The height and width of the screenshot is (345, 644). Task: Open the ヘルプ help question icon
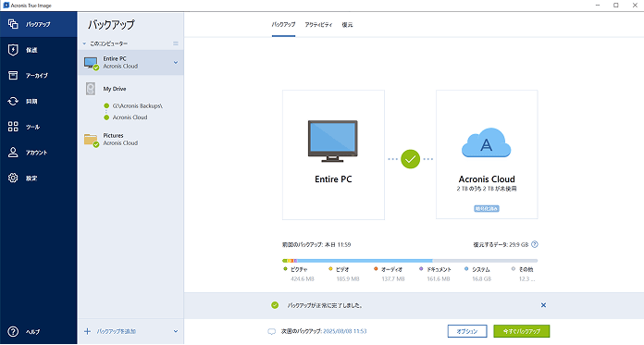(13, 331)
